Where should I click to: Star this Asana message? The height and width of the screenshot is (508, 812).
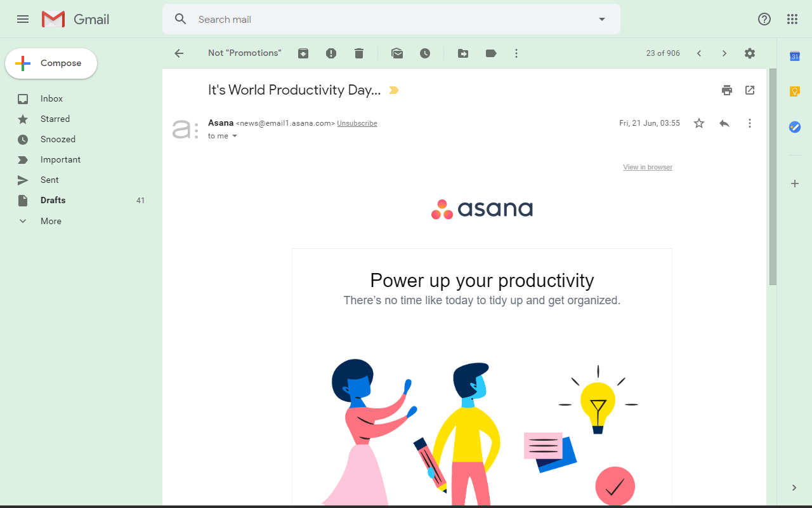pyautogui.click(x=698, y=123)
